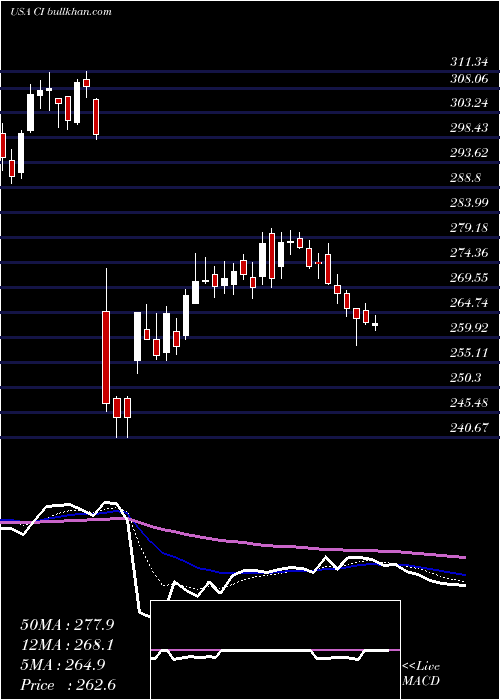This screenshot has height=700, width=500.
Task: Click the '12MA : 268.1' readout
Action: coord(67,645)
